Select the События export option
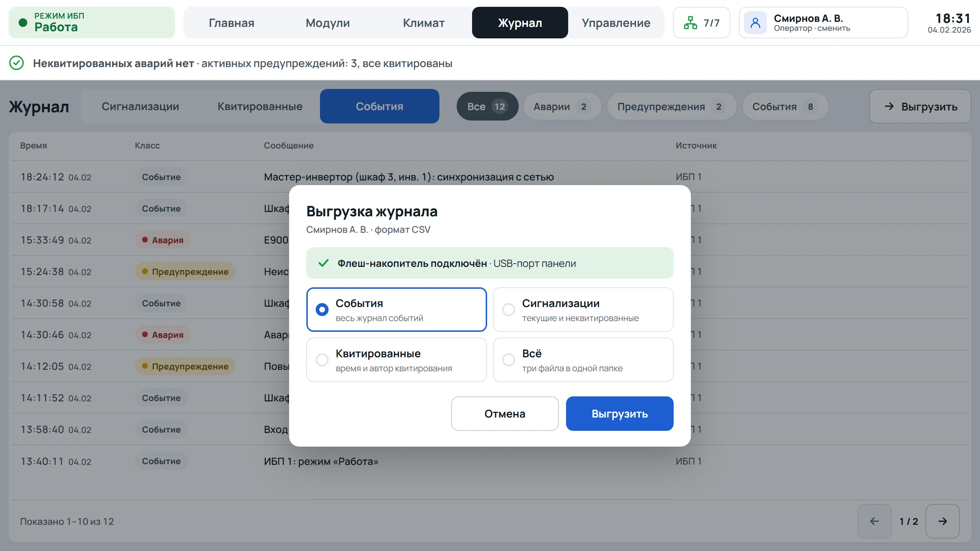Screen dimensions: 980x551 click(396, 309)
